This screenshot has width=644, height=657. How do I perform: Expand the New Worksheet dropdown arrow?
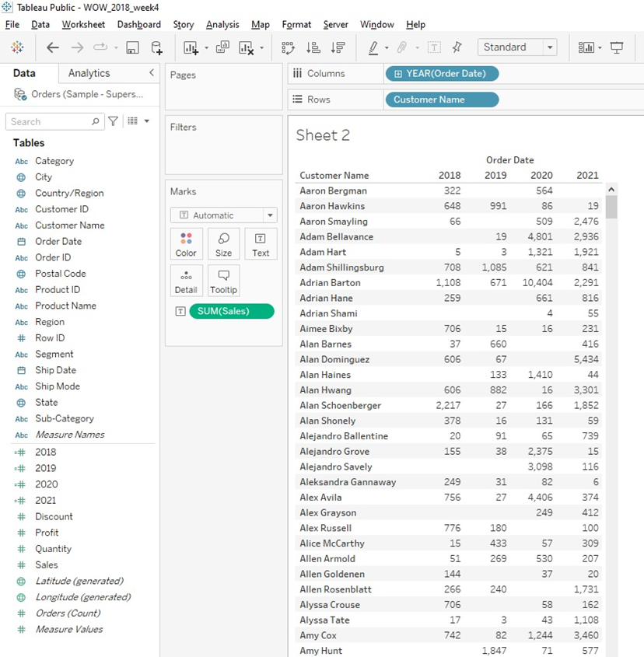tap(206, 47)
